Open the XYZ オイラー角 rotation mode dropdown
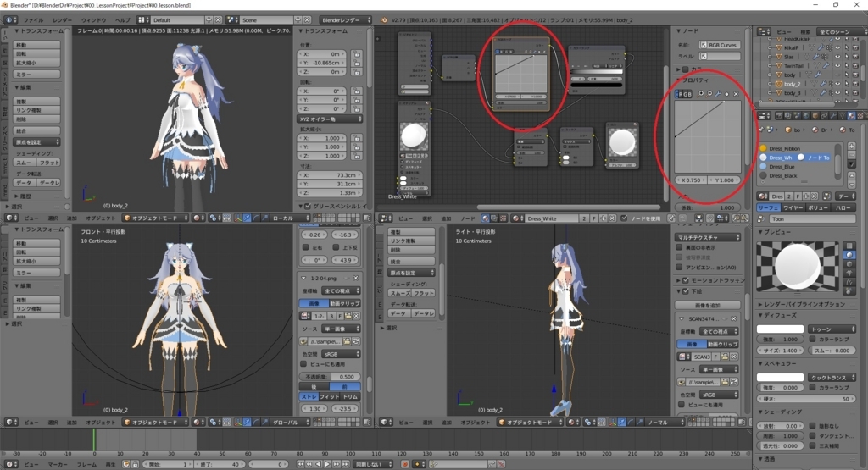This screenshot has width=868, height=470. click(330, 119)
